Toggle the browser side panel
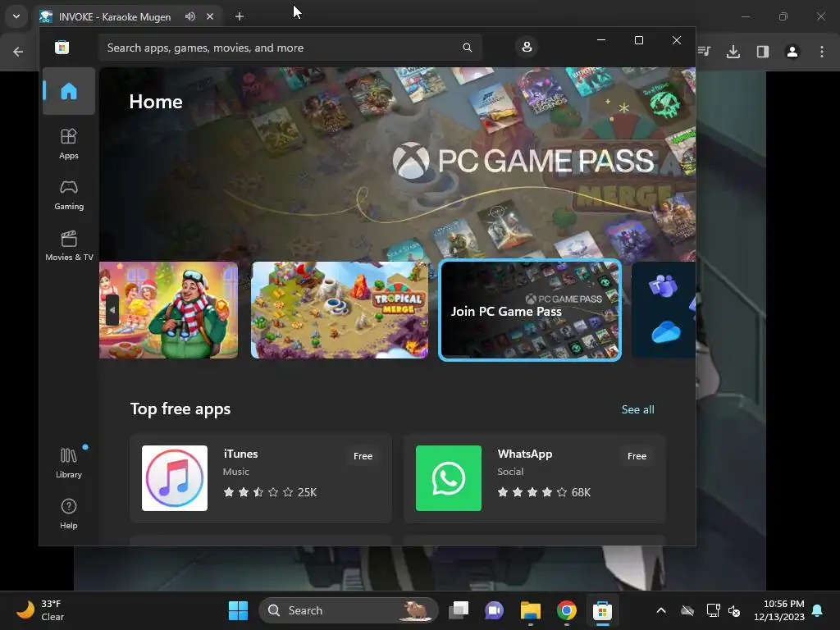This screenshot has height=630, width=840. click(762, 52)
